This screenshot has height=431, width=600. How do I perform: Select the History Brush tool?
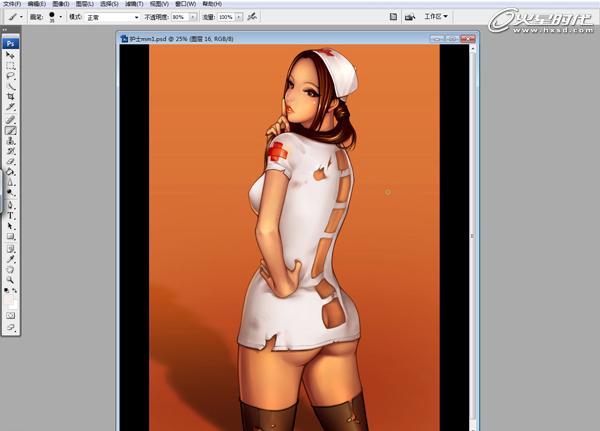(x=10, y=151)
